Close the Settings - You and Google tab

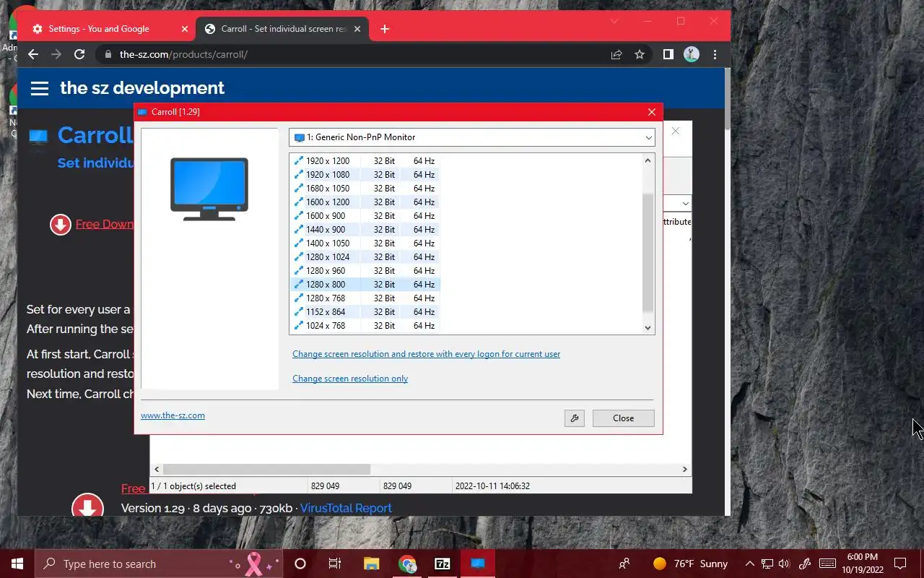click(x=185, y=29)
